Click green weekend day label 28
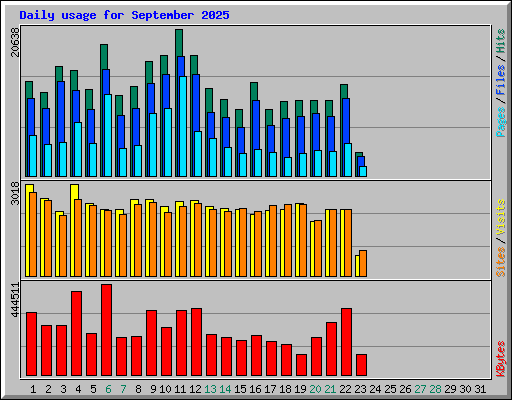Viewport: 512px width, 400px height. click(x=435, y=389)
